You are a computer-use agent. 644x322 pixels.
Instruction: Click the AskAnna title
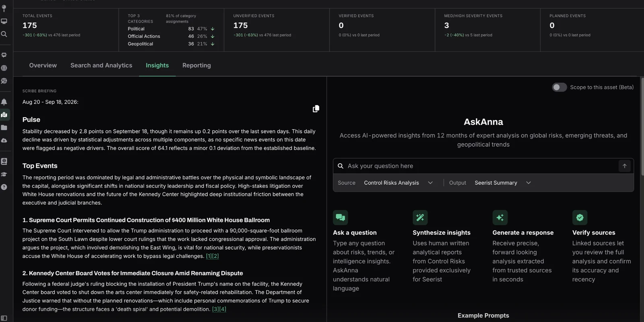tap(483, 122)
